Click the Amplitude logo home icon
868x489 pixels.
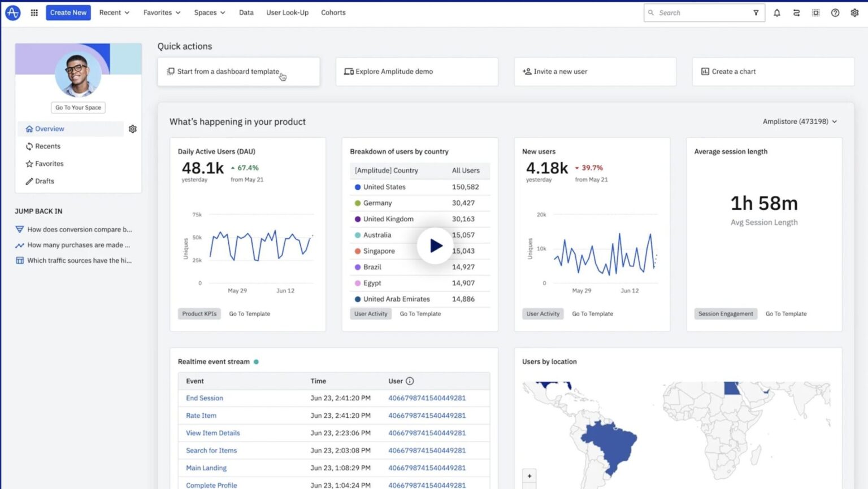coord(12,12)
